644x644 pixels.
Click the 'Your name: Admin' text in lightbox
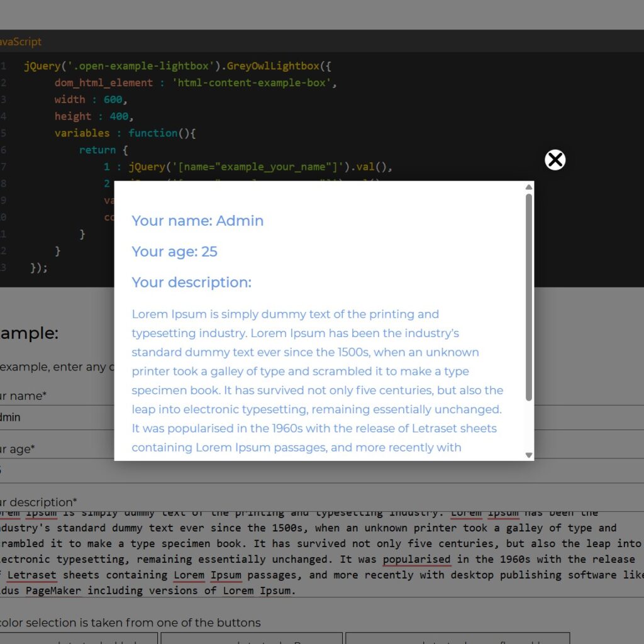(197, 221)
